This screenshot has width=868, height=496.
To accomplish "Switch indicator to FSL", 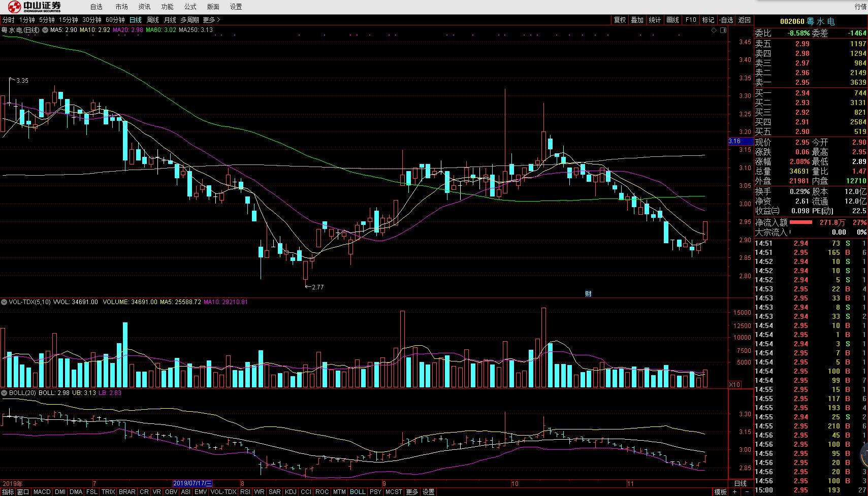I will click(x=92, y=492).
